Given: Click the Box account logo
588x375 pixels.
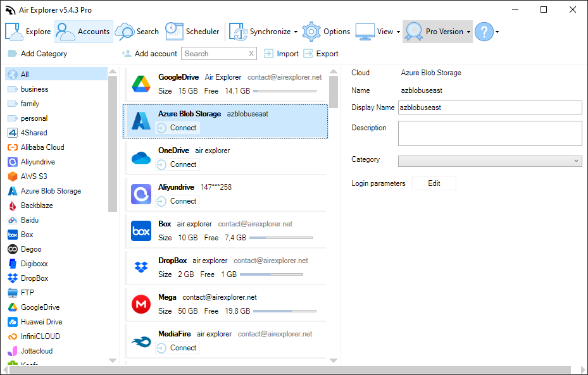Looking at the screenshot, I should tap(141, 231).
